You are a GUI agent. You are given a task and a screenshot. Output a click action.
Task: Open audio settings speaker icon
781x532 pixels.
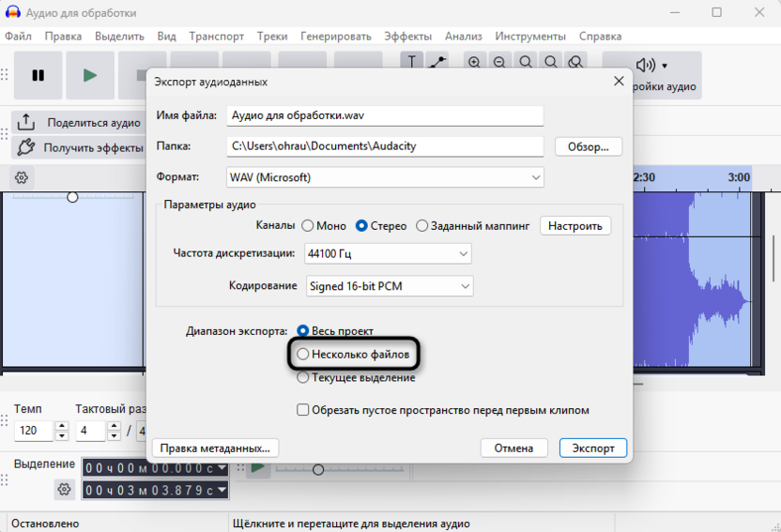646,65
